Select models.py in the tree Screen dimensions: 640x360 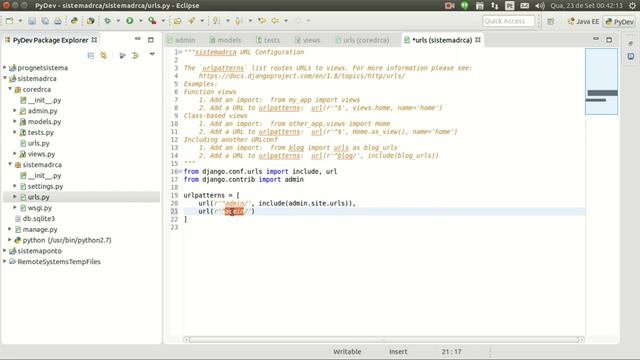tap(44, 122)
